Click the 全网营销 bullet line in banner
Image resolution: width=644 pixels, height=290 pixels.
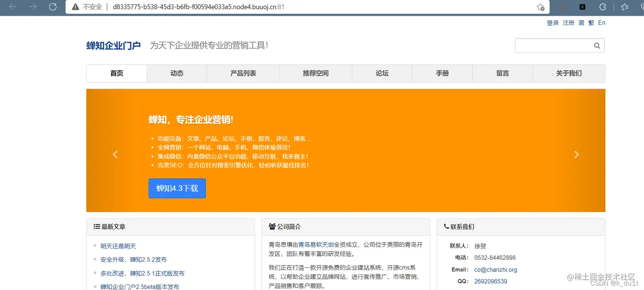[224, 147]
